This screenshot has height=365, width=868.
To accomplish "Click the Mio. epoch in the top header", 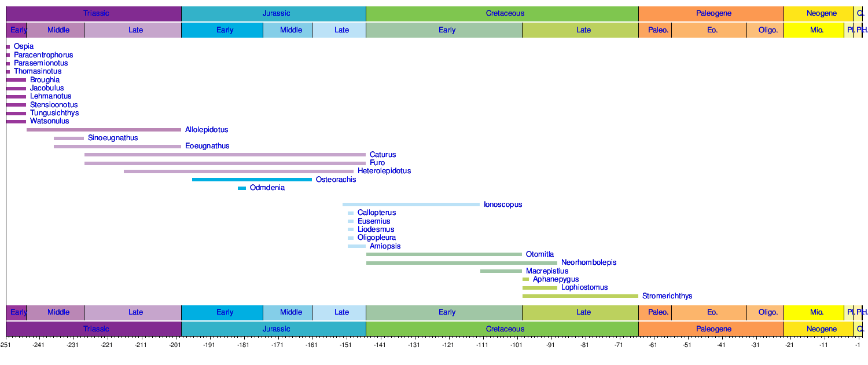I will point(816,30).
